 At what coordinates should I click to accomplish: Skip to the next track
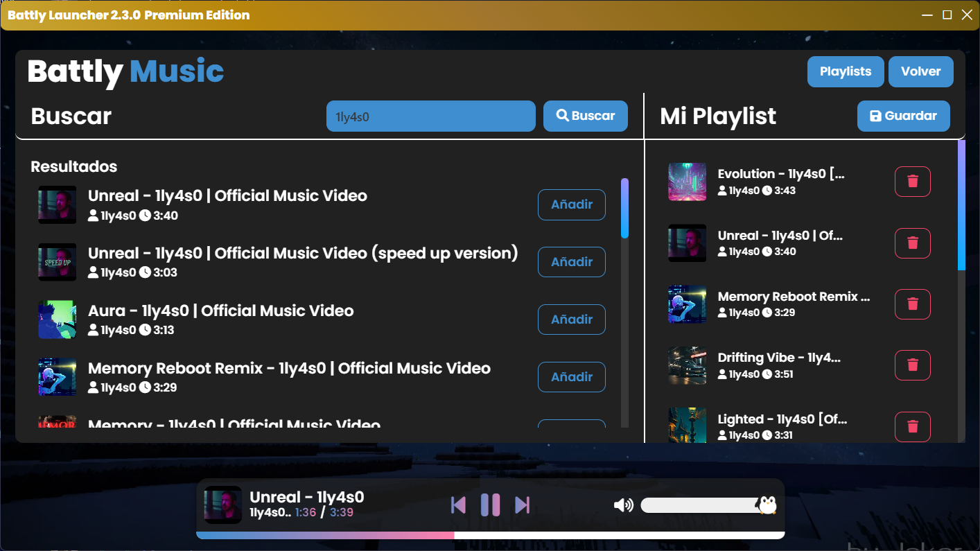tap(523, 505)
